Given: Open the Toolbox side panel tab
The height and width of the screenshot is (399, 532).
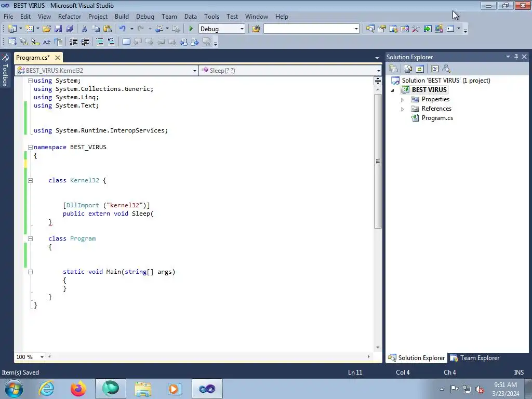Looking at the screenshot, I should coord(5,70).
